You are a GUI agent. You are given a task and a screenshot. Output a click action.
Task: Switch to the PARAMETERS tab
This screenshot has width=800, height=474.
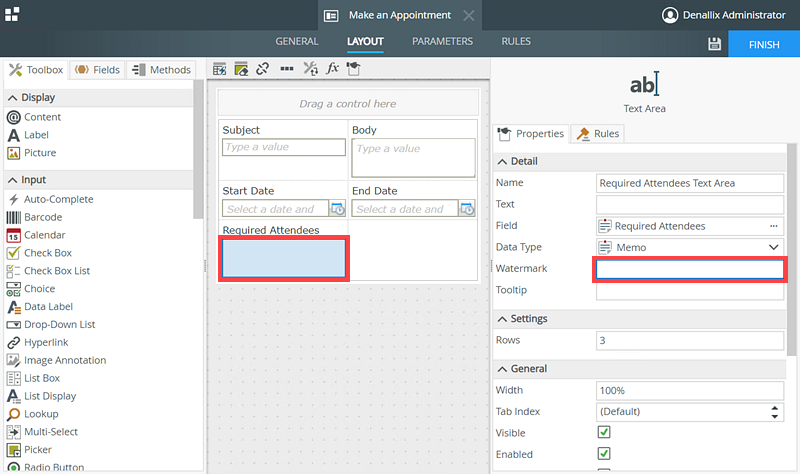pyautogui.click(x=442, y=42)
